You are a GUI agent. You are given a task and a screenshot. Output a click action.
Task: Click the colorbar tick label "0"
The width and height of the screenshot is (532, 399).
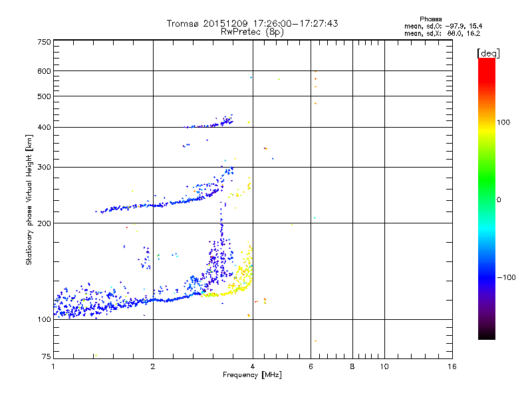pos(499,200)
